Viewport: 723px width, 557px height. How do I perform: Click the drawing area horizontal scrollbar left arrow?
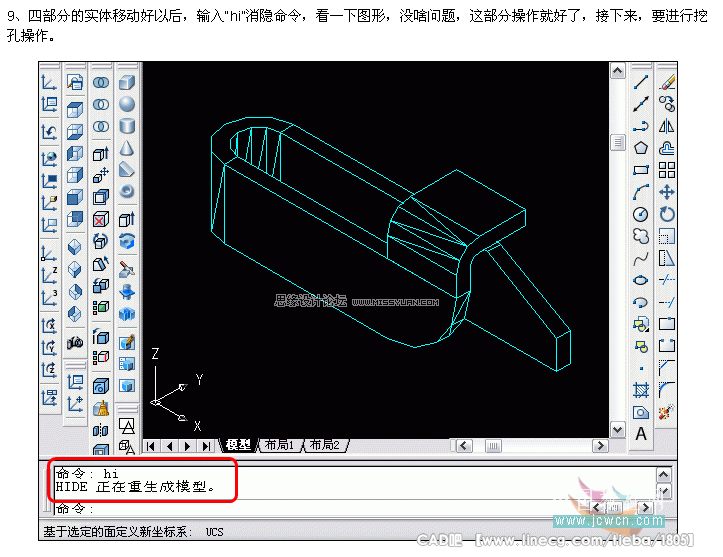(x=464, y=445)
